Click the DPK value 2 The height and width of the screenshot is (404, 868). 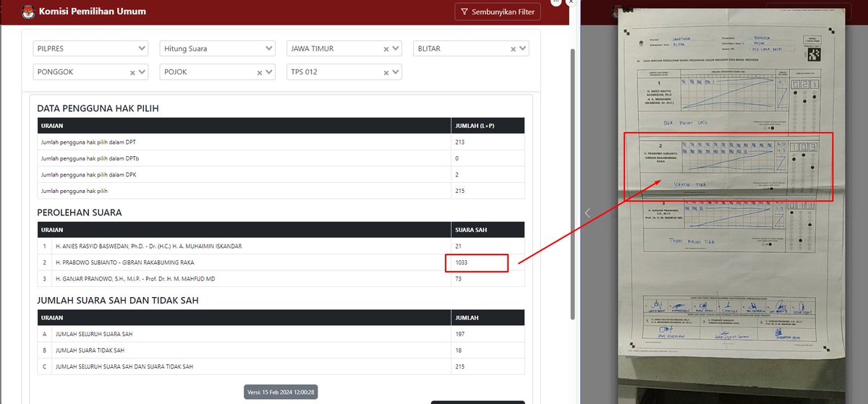click(x=457, y=175)
